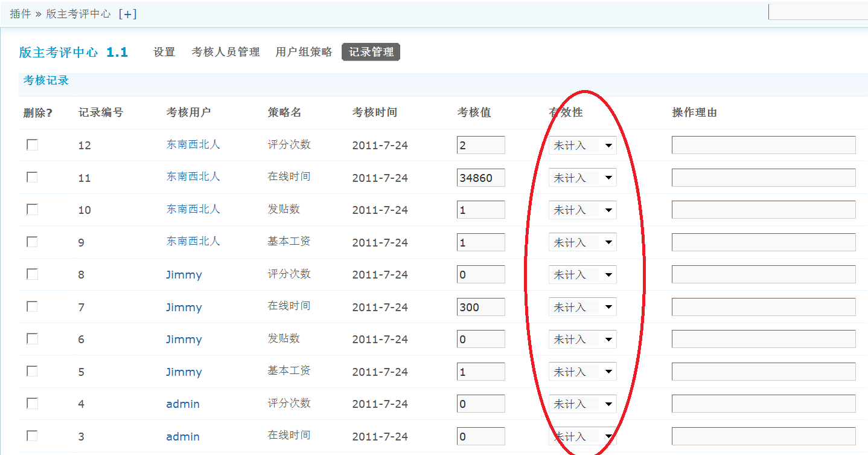The width and height of the screenshot is (868, 455).
Task: Focus 考核值 field of record 10
Action: (481, 210)
